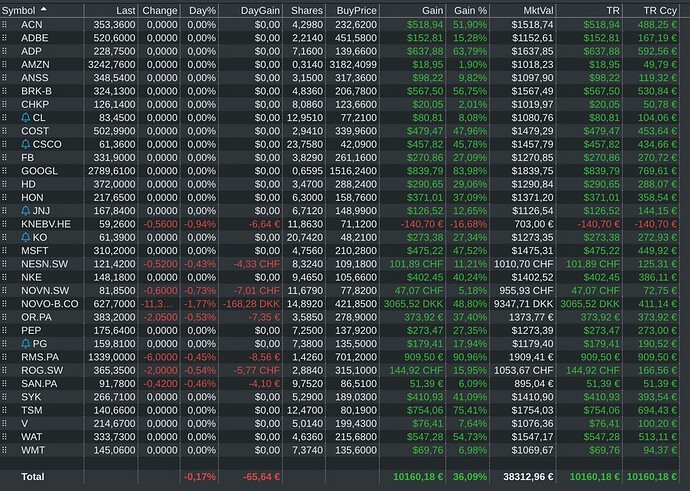Select the CHKP symbol
This screenshot has height=491, width=690.
[35, 105]
